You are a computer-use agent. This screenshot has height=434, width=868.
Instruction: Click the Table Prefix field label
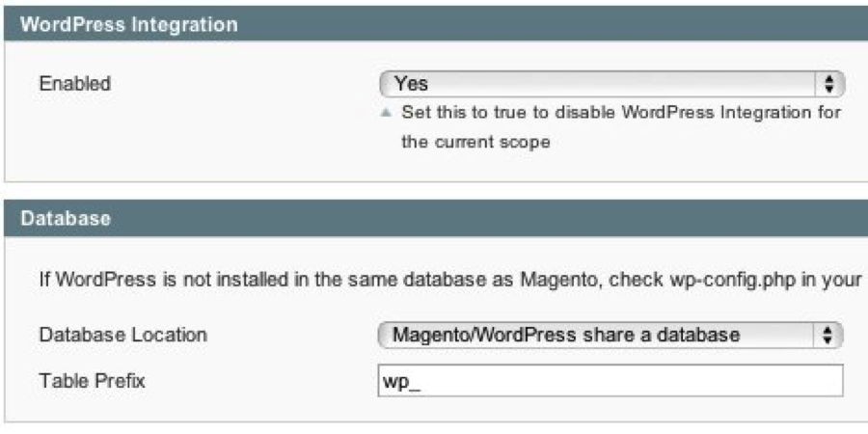(92, 381)
